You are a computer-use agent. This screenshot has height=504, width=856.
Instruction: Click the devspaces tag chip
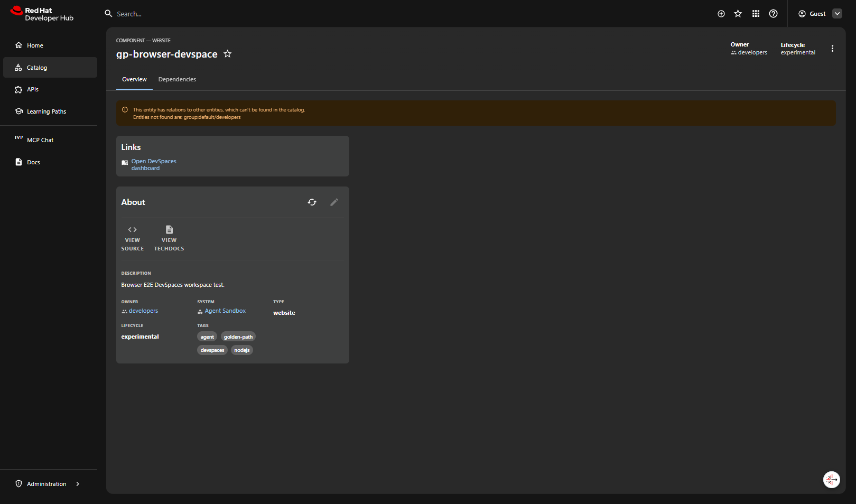pos(212,350)
